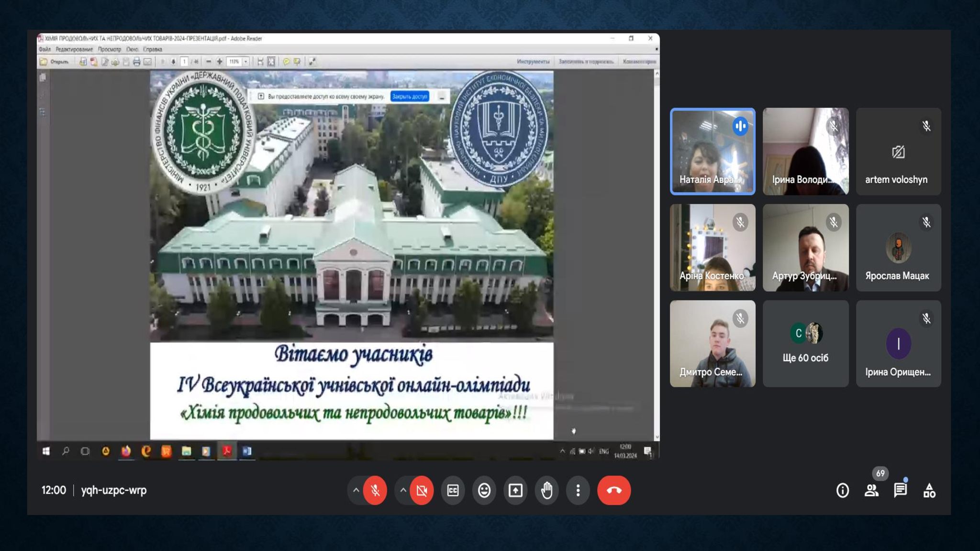
Task: Select Дмитро Семе... participant tile
Action: pyautogui.click(x=713, y=344)
